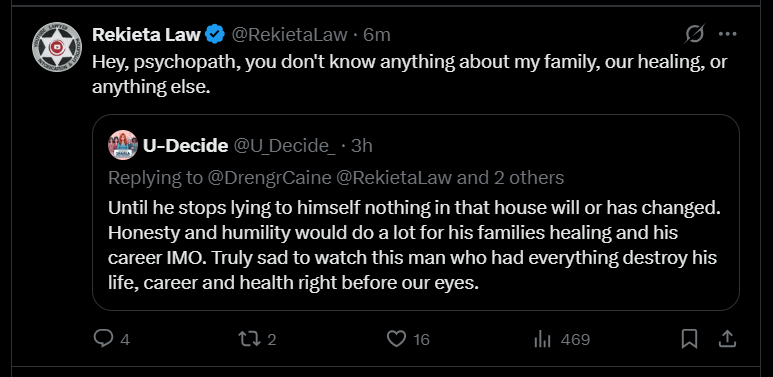Click the 'Replying to @DrengrCaine' line

point(336,177)
